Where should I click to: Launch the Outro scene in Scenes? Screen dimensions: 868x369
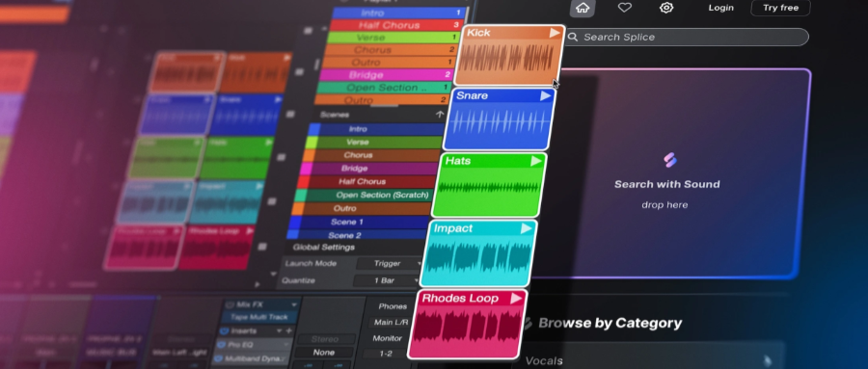360,208
